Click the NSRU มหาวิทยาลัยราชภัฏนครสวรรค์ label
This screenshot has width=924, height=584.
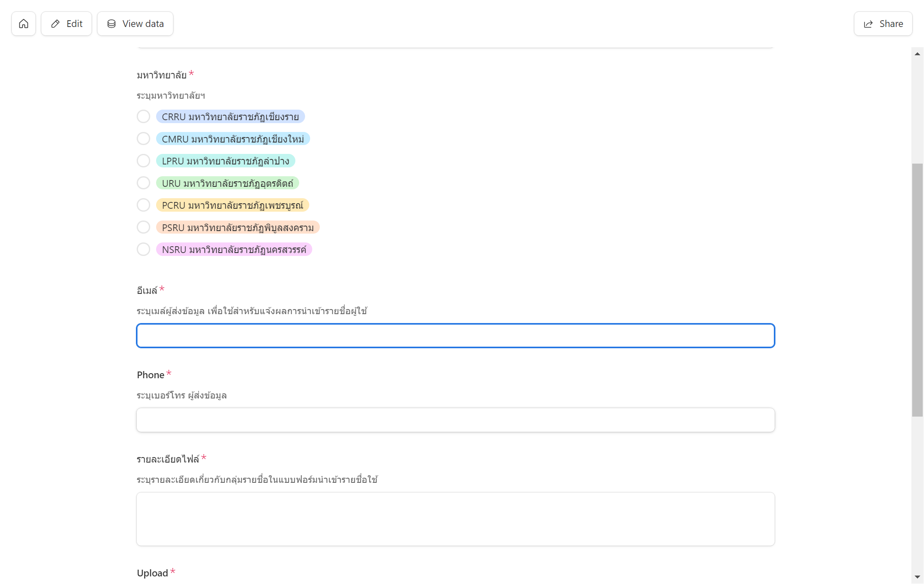tap(234, 249)
